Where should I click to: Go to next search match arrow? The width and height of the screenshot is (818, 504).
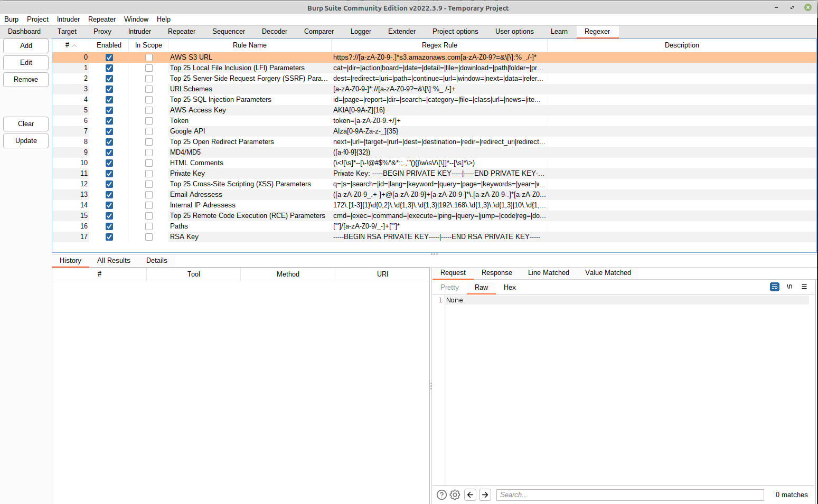tap(485, 495)
